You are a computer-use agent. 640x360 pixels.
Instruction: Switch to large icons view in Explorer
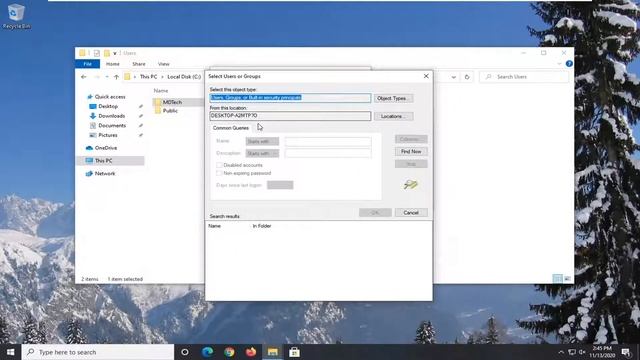coord(567,278)
